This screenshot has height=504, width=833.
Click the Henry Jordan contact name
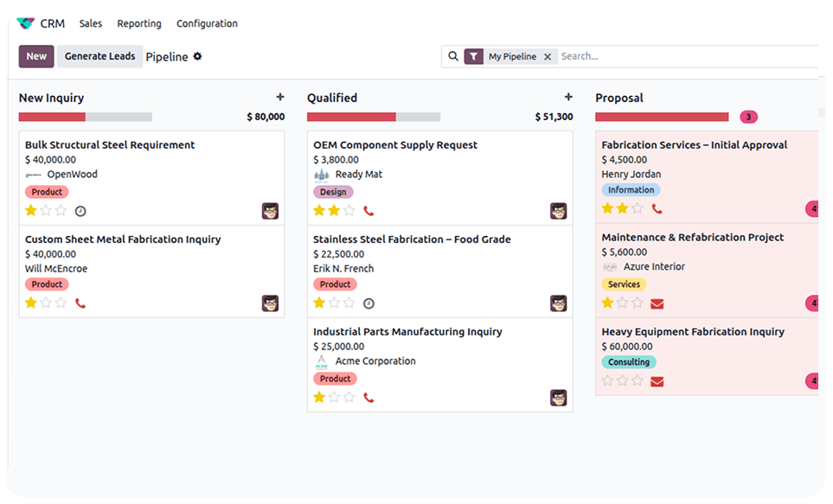coord(631,175)
